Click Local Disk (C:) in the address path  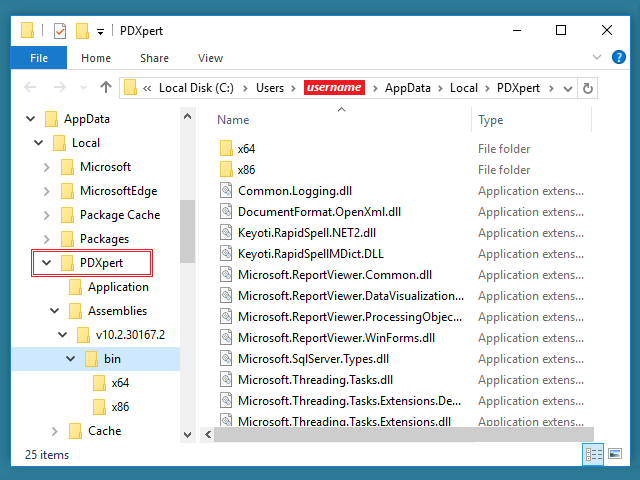tap(196, 88)
